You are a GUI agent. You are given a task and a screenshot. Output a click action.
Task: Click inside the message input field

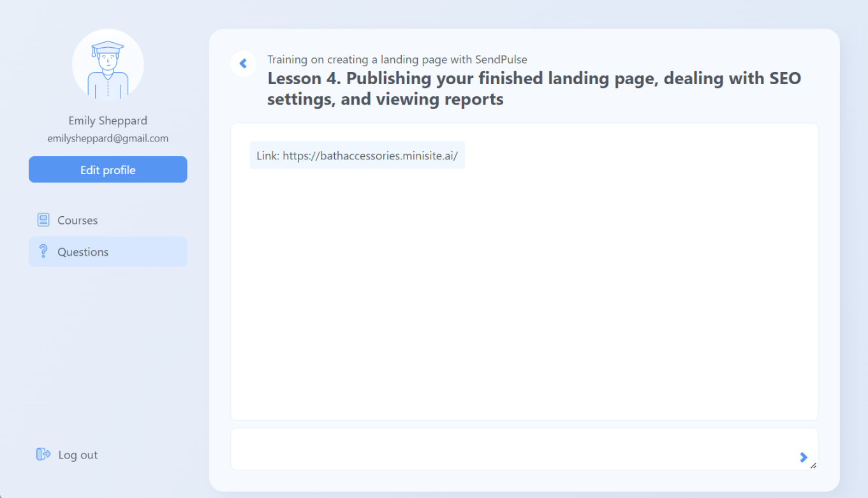point(510,449)
